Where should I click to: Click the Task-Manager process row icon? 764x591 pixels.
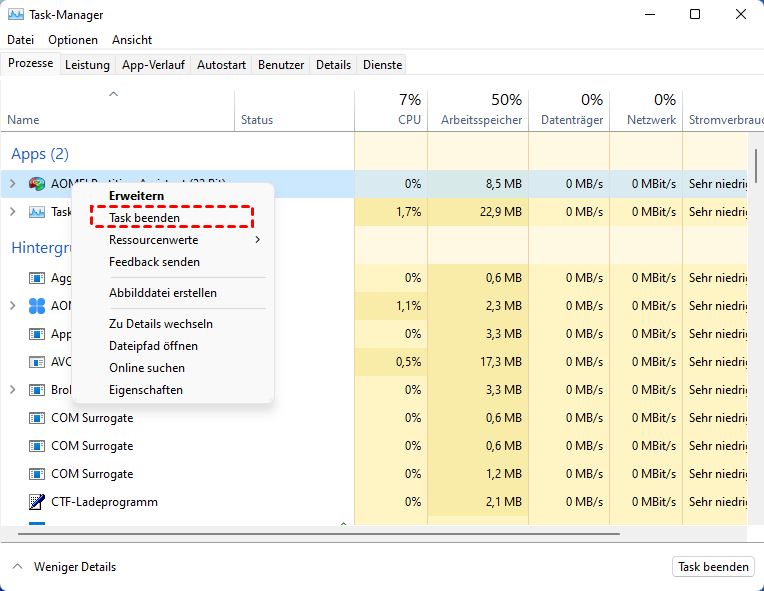point(37,212)
